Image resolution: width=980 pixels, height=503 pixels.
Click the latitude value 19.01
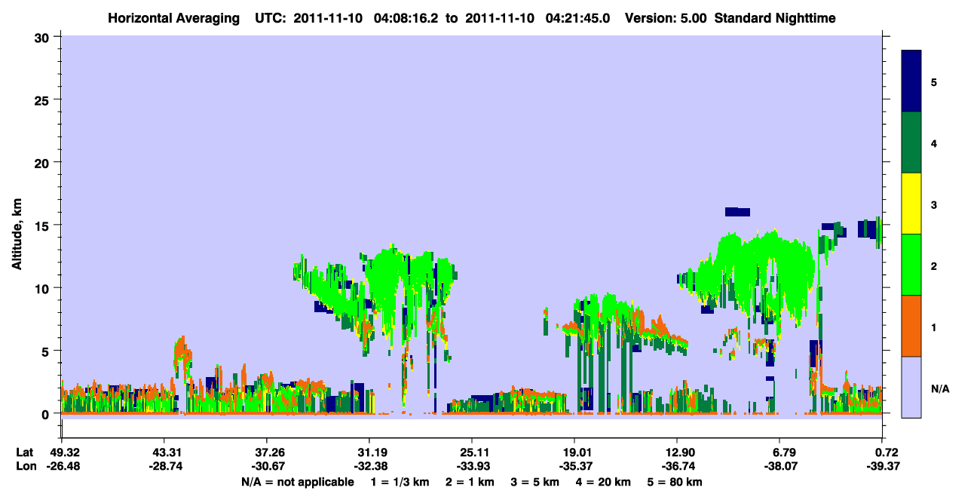pyautogui.click(x=575, y=452)
